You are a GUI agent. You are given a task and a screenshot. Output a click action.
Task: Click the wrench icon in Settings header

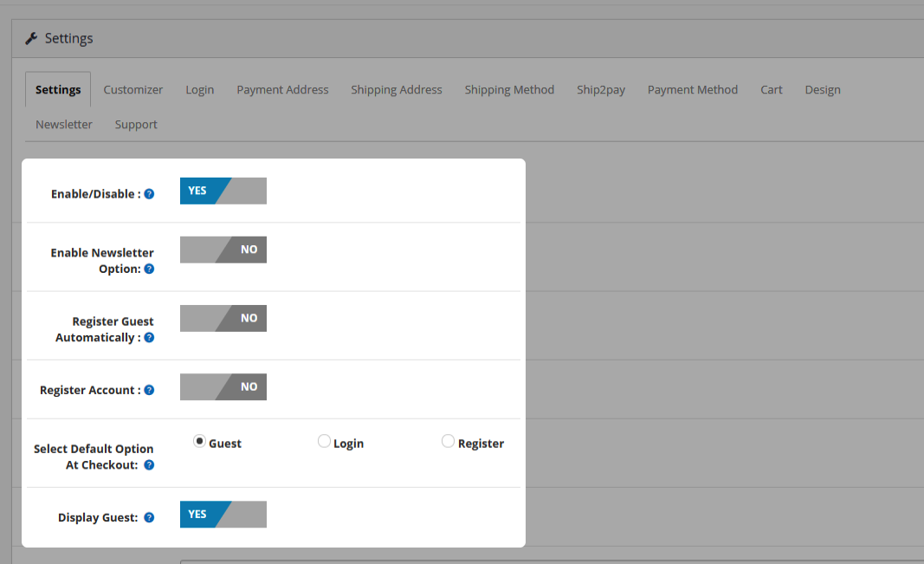(31, 38)
